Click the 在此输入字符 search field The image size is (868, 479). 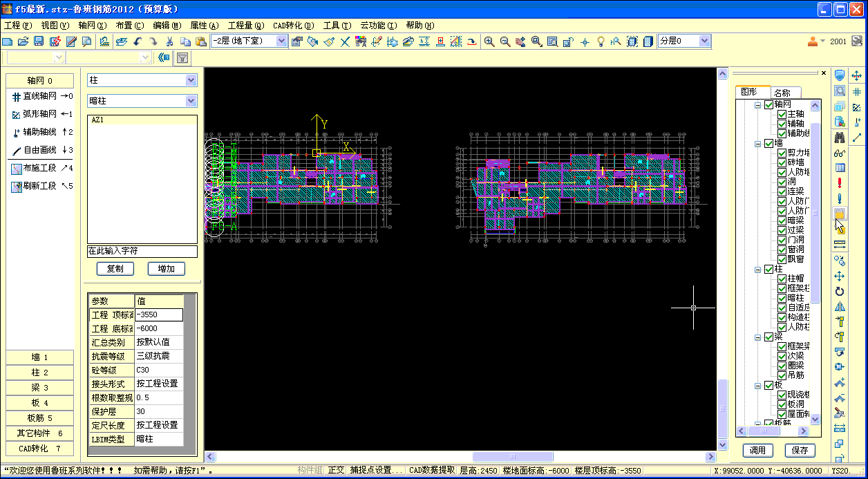point(142,251)
